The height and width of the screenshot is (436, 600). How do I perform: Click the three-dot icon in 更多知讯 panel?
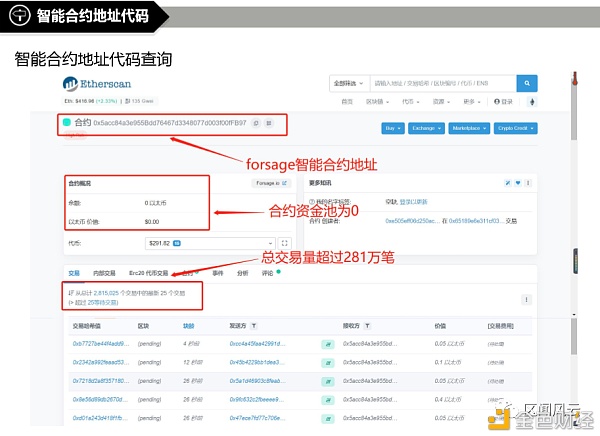(x=528, y=183)
